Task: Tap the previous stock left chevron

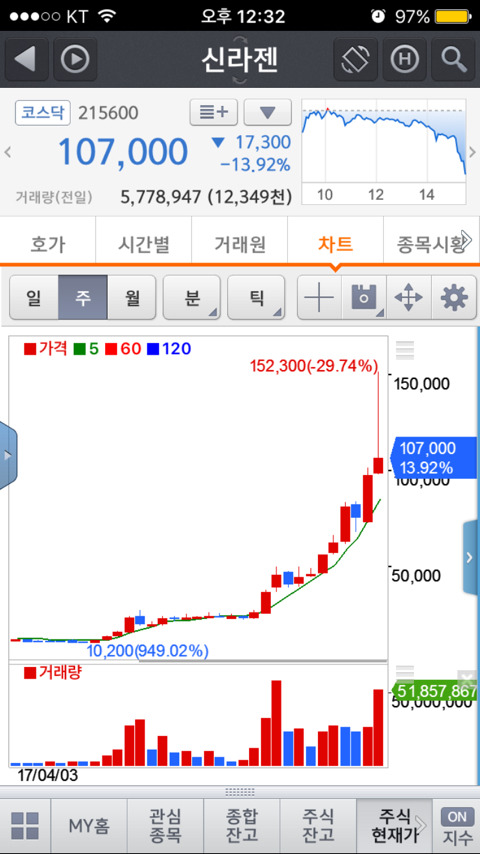Action: click(8, 151)
